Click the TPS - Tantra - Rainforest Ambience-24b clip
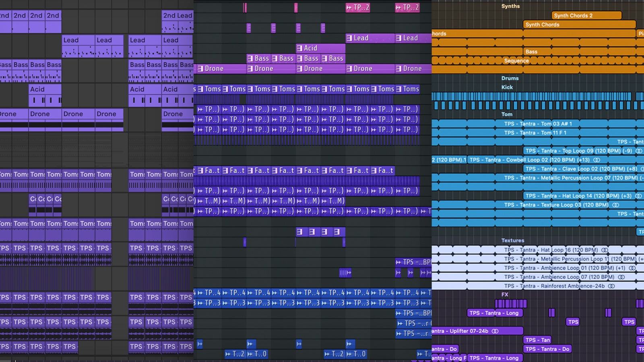 click(x=539, y=285)
